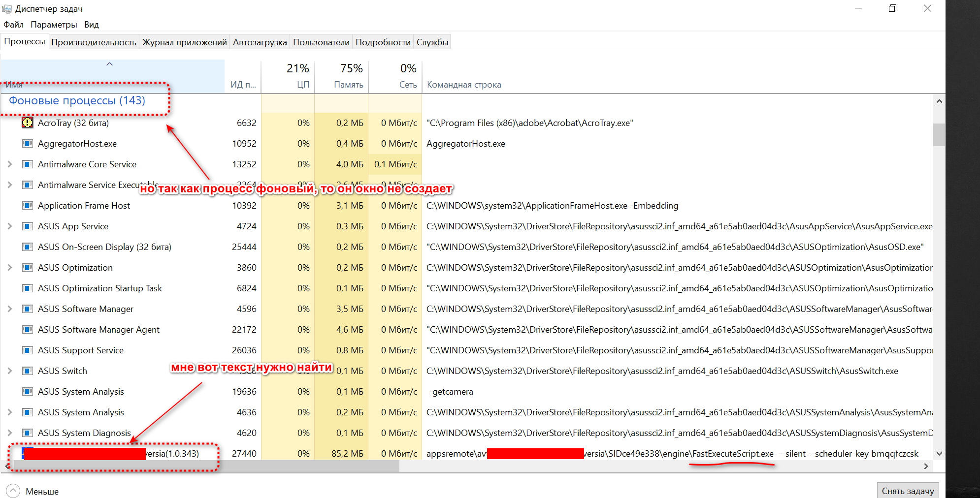Image resolution: width=980 pixels, height=498 pixels.
Task: Open the Автозагрузка tab
Action: [260, 42]
